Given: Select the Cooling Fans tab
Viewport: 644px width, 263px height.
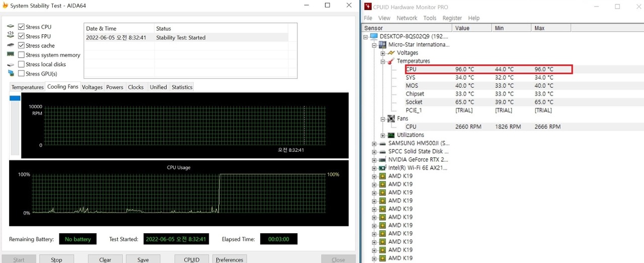Looking at the screenshot, I should tap(63, 87).
